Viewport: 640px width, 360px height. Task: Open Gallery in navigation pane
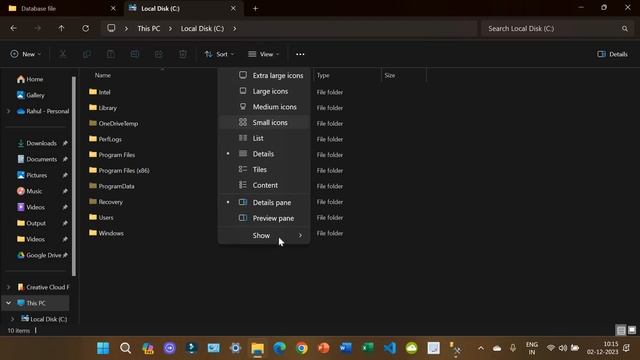click(37, 95)
